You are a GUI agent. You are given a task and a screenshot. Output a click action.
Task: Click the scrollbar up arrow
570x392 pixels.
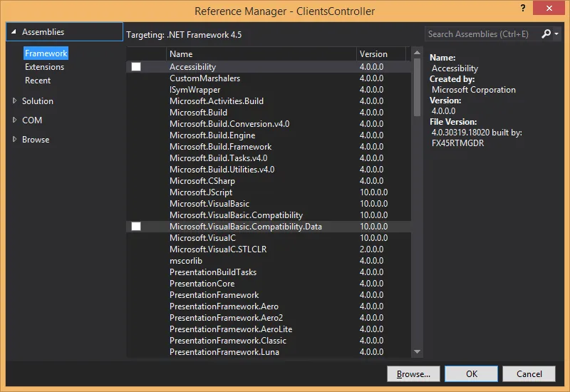(x=417, y=53)
